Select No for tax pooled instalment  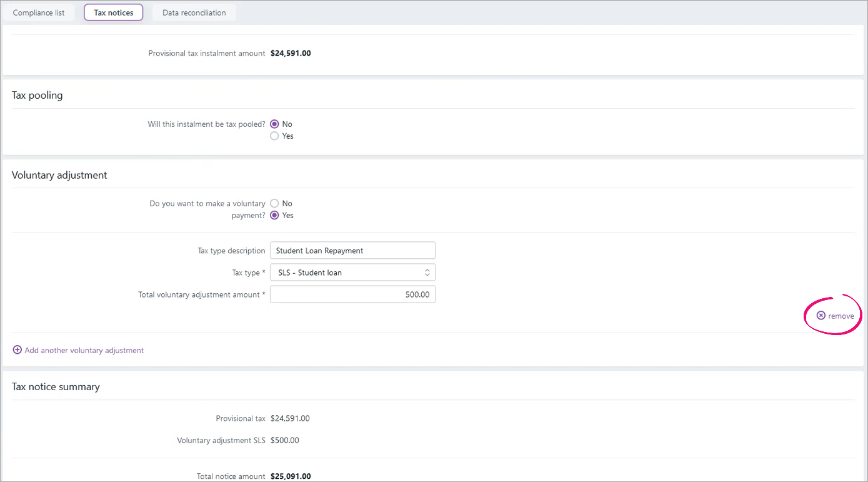click(274, 124)
